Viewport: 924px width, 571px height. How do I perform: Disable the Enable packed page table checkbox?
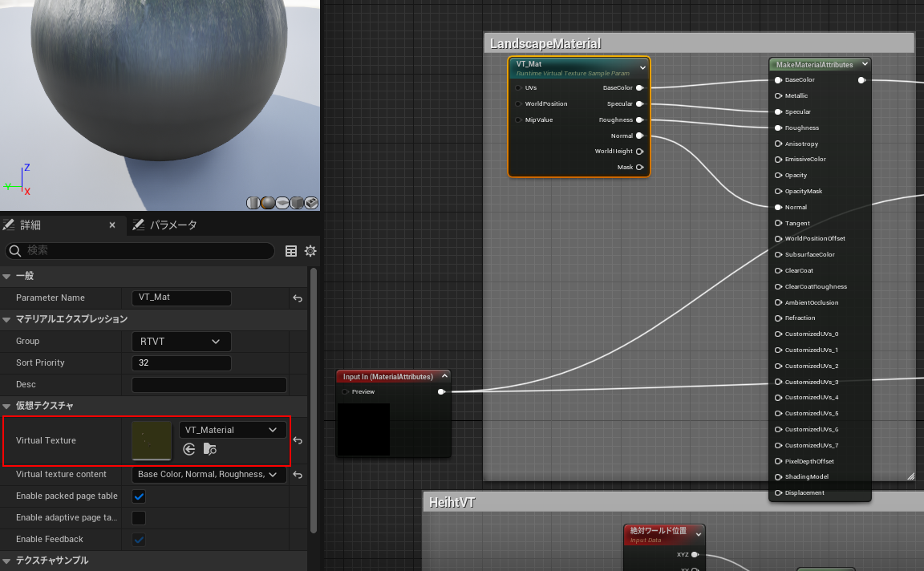[x=138, y=496]
